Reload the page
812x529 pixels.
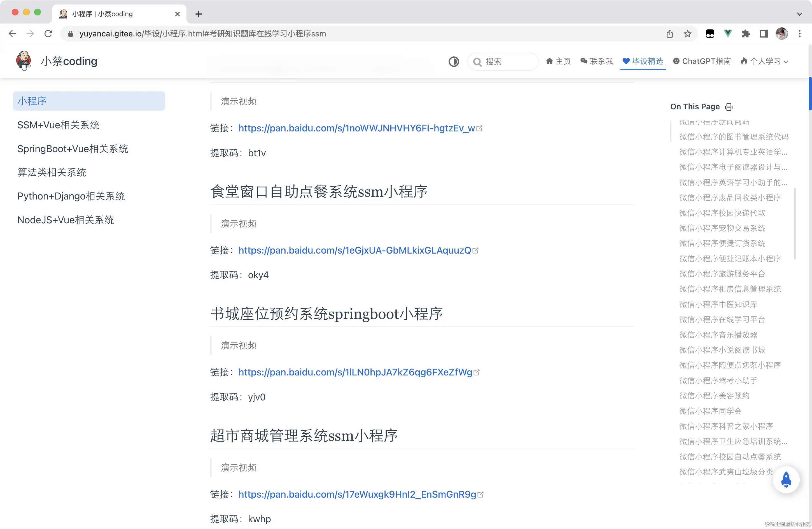(48, 33)
